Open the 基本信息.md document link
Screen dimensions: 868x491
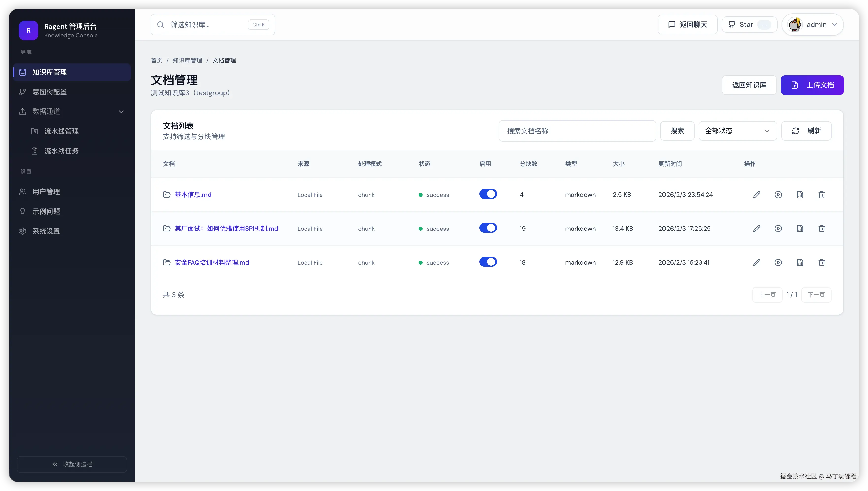(x=193, y=195)
